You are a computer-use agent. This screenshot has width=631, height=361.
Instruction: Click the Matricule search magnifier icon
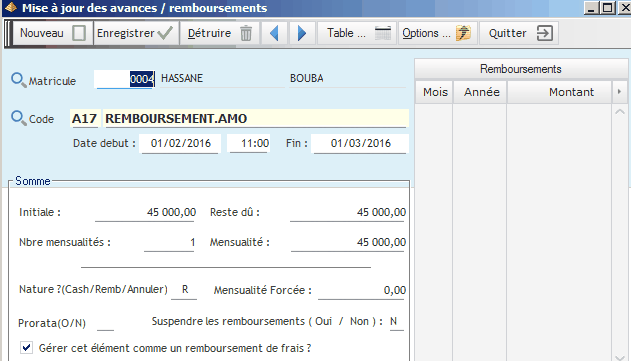click(x=19, y=80)
